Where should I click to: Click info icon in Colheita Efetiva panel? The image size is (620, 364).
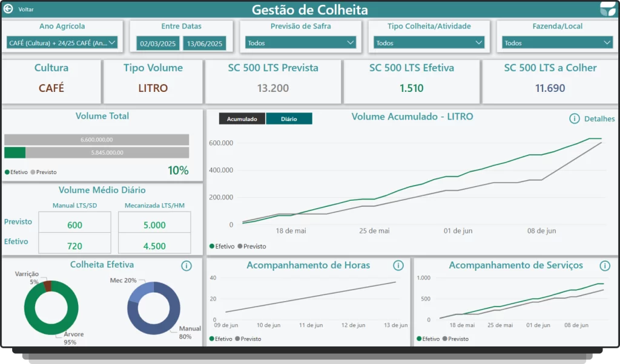click(186, 266)
